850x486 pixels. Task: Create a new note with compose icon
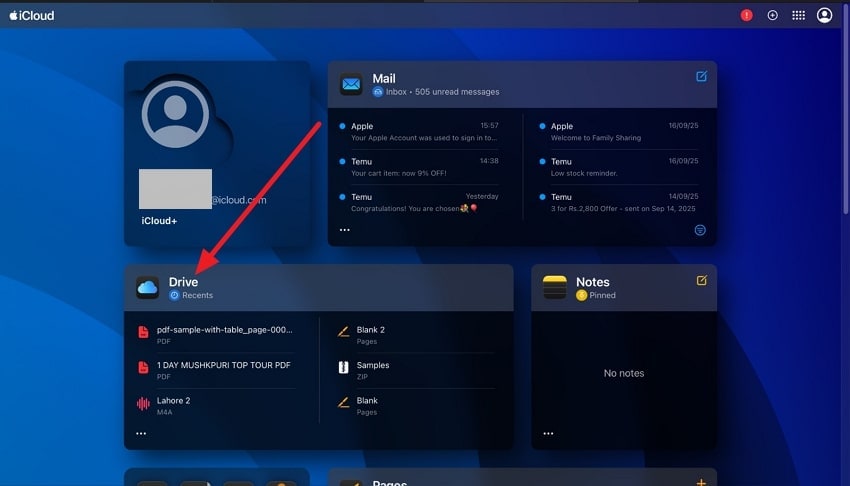point(701,280)
